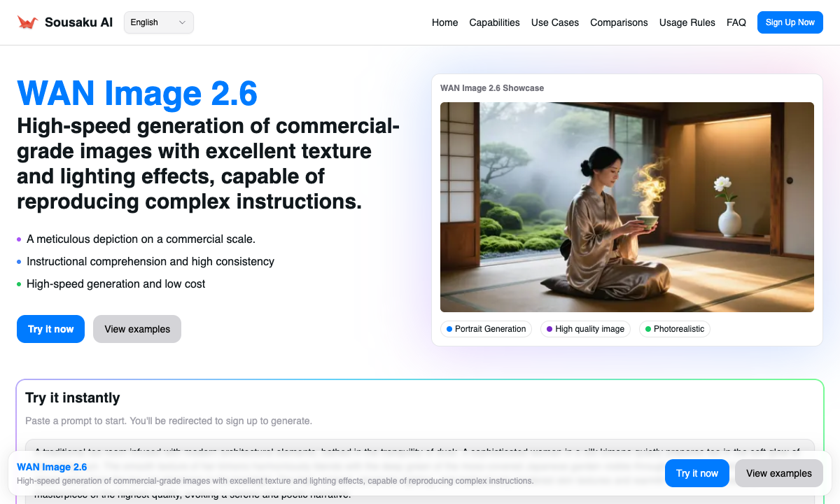Image resolution: width=840 pixels, height=504 pixels.
Task: Click the Sousaku AI origami bird logo
Action: point(27,22)
